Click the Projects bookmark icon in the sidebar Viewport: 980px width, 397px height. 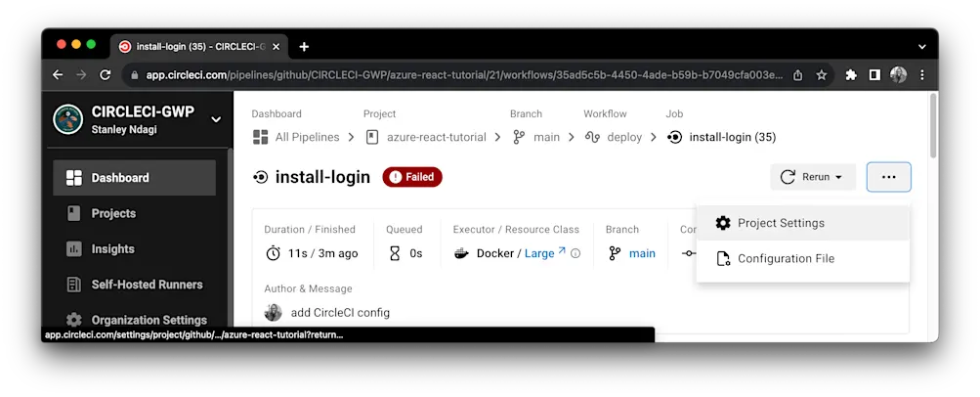pyautogui.click(x=73, y=213)
